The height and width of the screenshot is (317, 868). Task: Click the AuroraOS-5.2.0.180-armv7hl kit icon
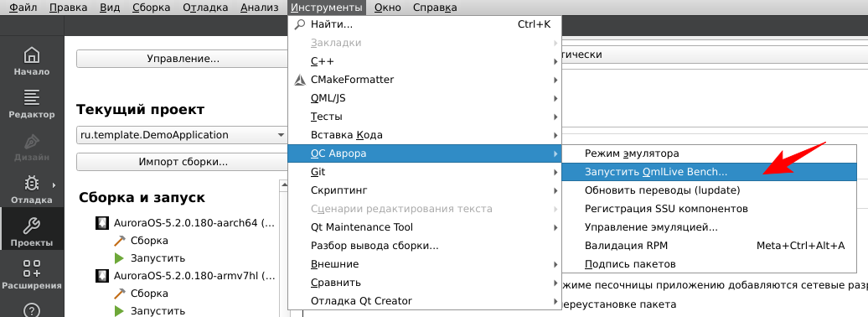tap(102, 275)
